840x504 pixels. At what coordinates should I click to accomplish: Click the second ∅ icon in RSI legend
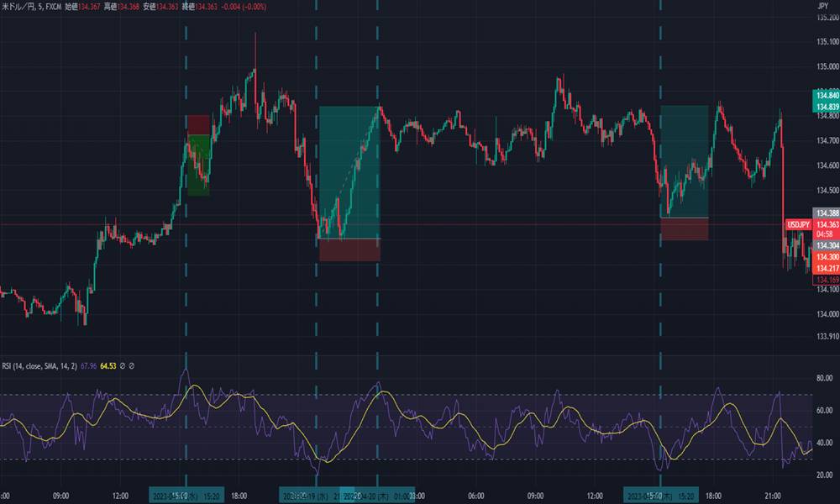132,365
